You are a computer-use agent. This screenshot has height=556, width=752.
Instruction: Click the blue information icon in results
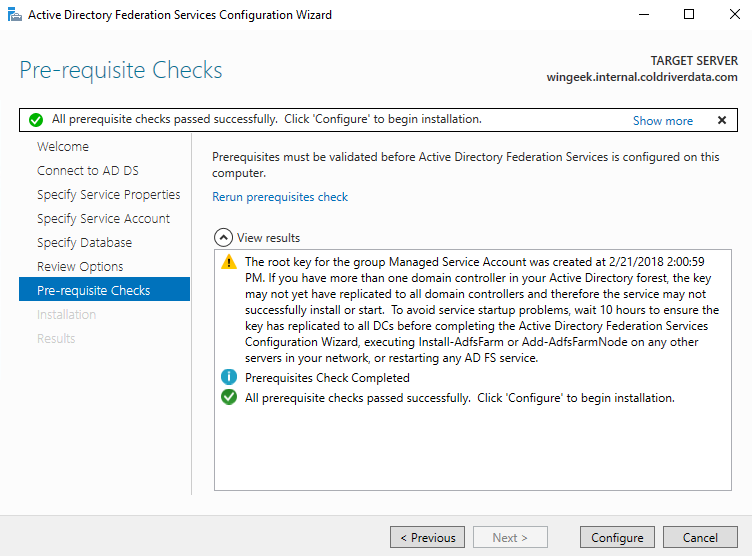click(x=229, y=378)
